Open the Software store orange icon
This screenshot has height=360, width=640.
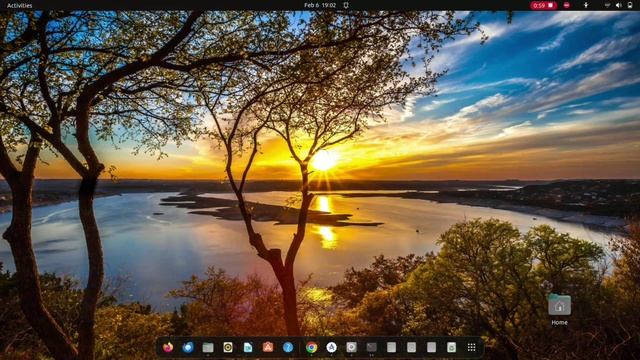(x=268, y=347)
